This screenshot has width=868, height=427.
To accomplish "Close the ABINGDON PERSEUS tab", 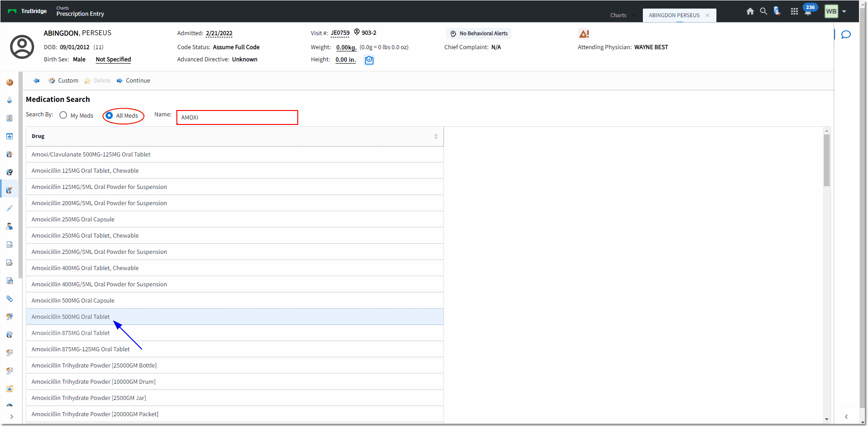I will pos(707,15).
